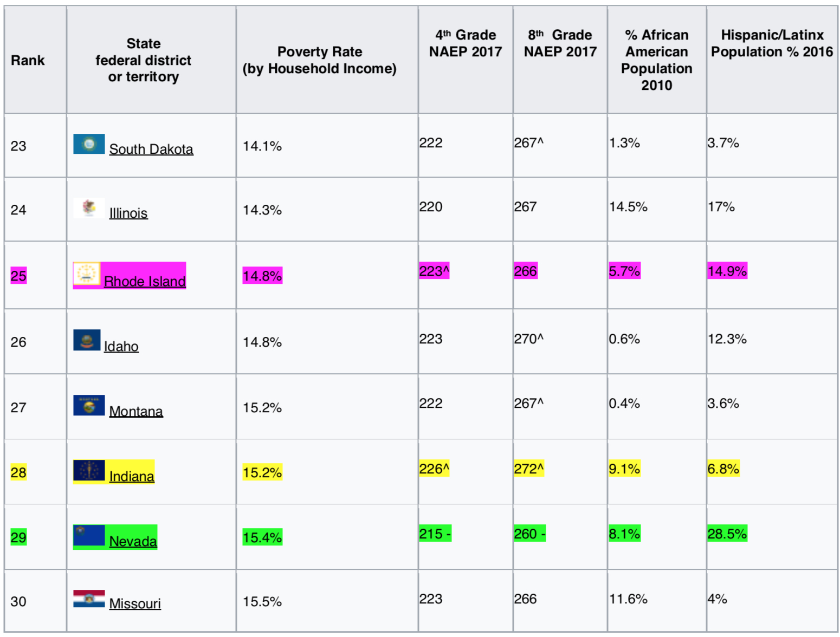
Task: Open the Indiana state link
Action: coord(132,476)
